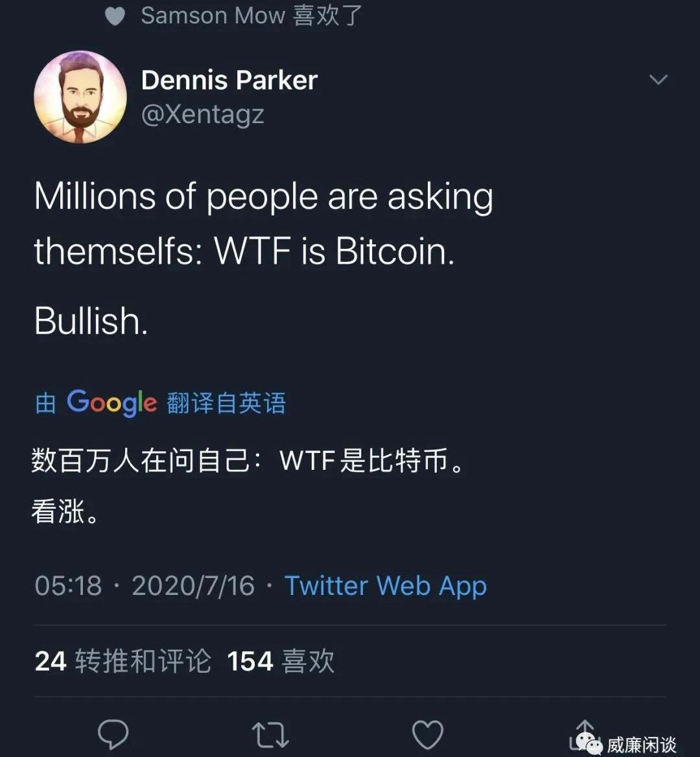
Task: Retweet using the arrows icon
Action: (270, 734)
